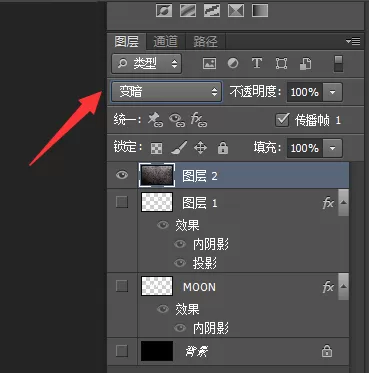Switch to the 图层 tab
369x373 pixels.
(x=126, y=41)
